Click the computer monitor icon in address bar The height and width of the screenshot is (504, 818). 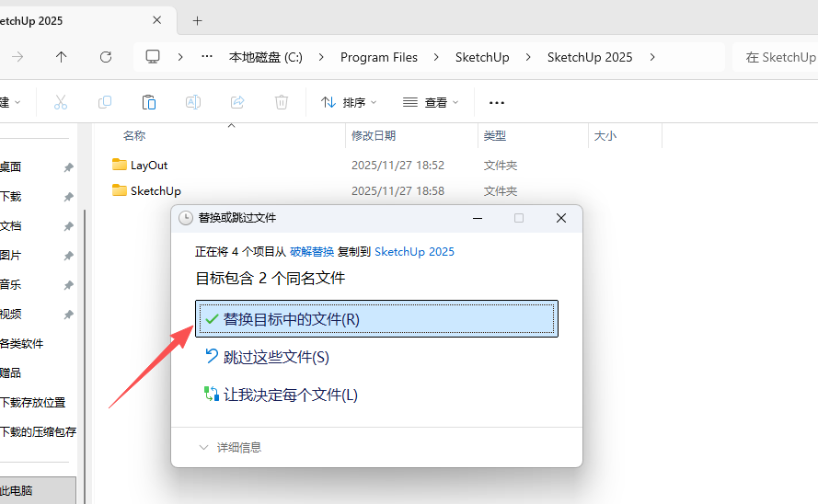click(x=153, y=57)
